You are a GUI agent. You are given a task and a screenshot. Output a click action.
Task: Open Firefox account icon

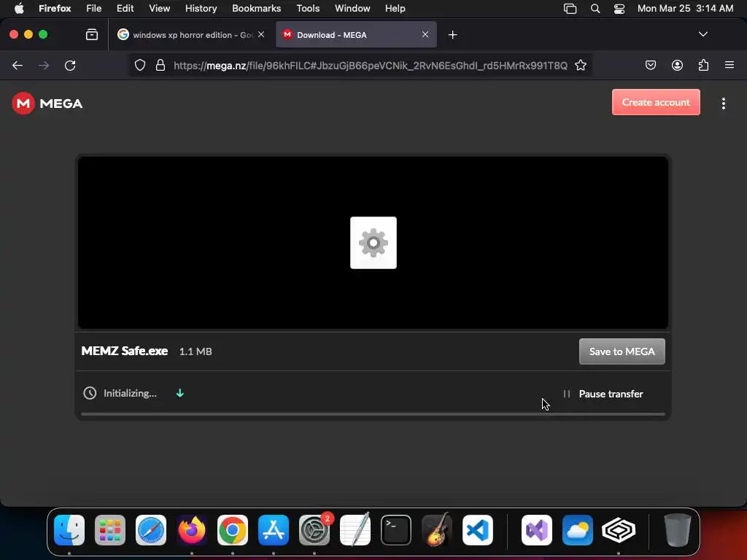[x=677, y=65]
